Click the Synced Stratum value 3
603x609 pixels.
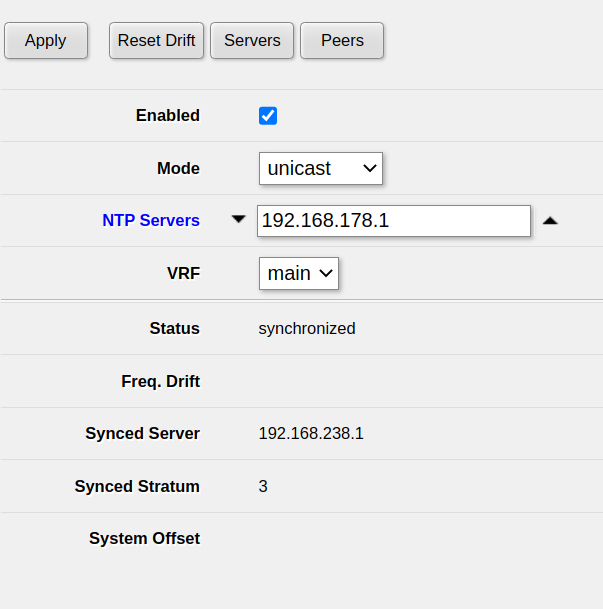pyautogui.click(x=263, y=486)
